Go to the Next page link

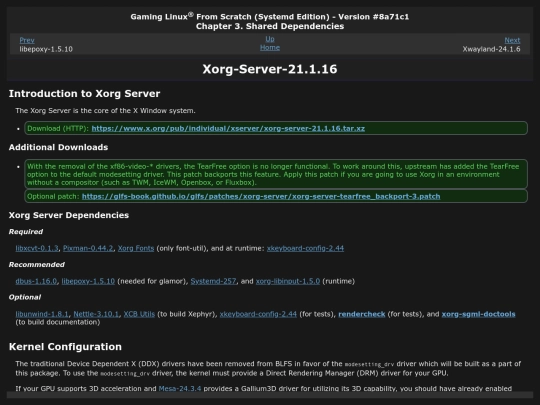(512, 40)
